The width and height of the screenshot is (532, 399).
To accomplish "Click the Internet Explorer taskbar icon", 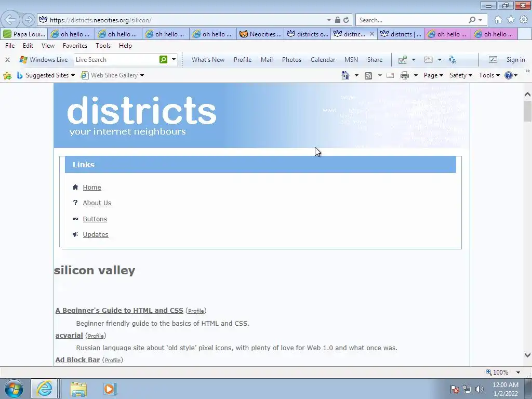I will 45,389.
